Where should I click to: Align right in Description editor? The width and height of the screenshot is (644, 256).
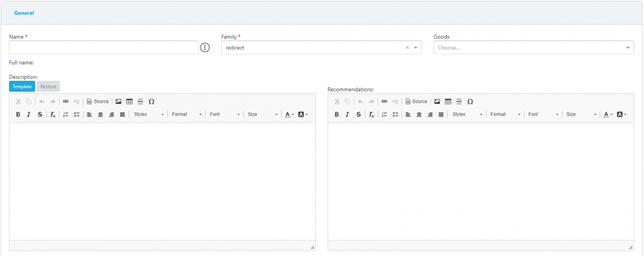click(111, 115)
